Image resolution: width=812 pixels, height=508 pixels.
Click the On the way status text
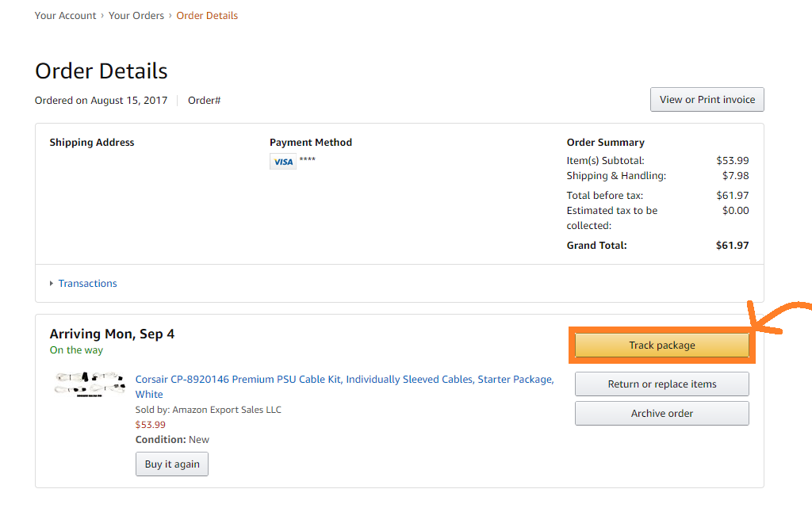click(76, 350)
